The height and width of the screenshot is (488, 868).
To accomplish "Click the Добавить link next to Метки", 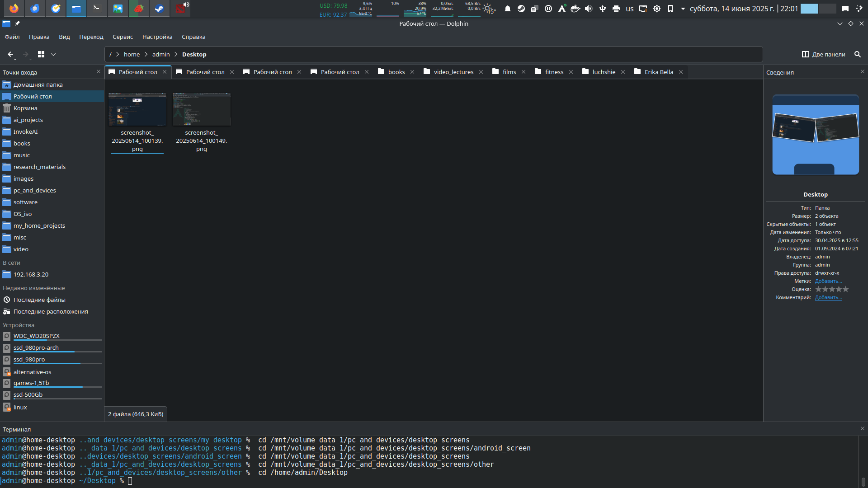I will [828, 281].
